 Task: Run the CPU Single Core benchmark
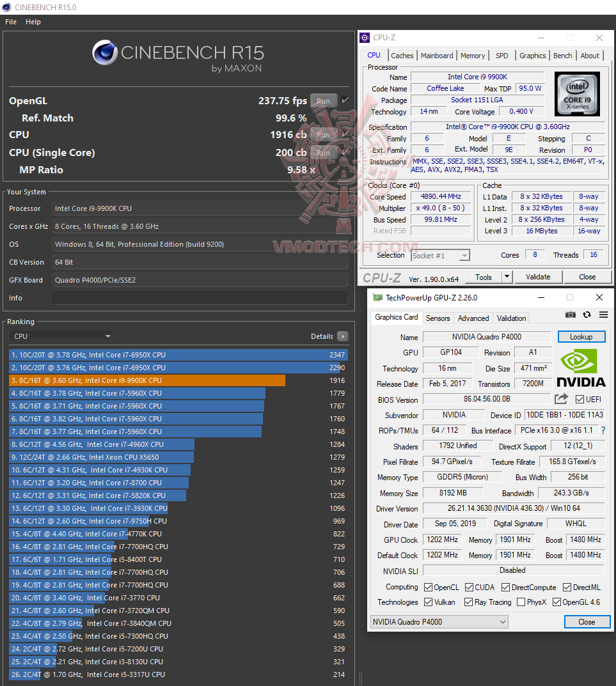pos(323,153)
